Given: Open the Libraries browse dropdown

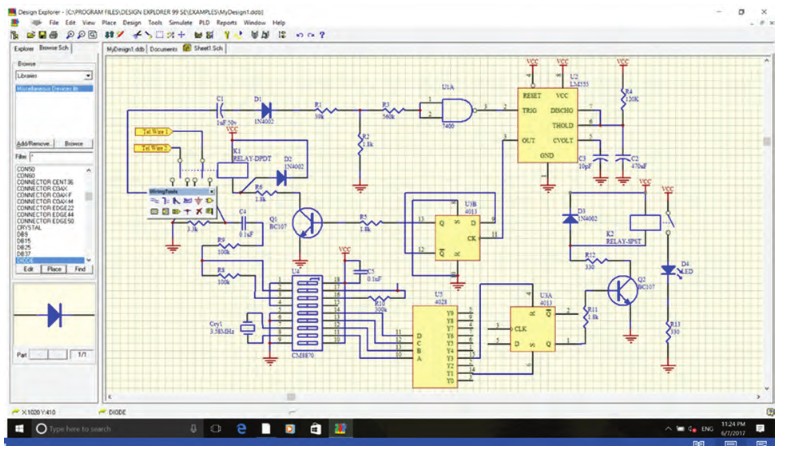Looking at the screenshot, I should pyautogui.click(x=88, y=75).
